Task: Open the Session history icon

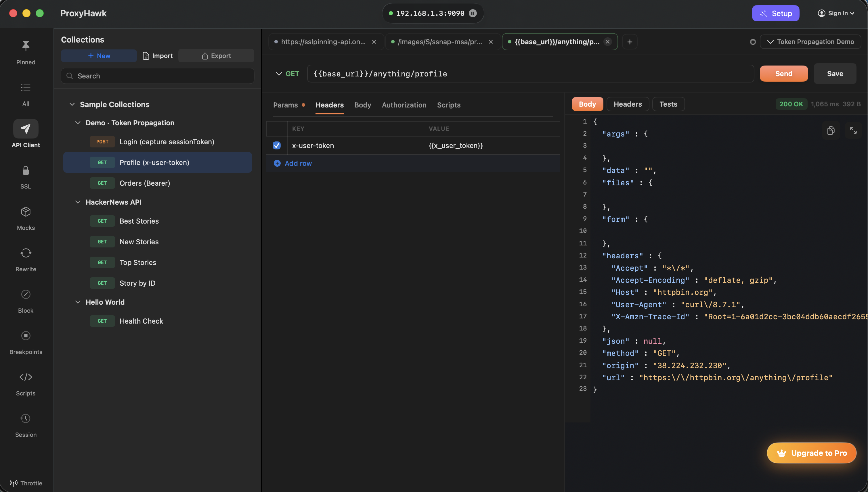Action: [26, 418]
